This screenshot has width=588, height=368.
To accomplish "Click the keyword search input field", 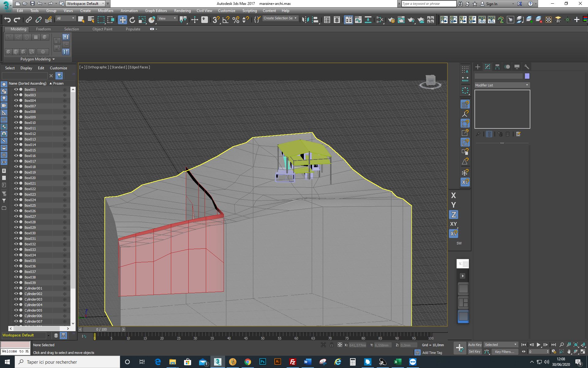I will point(429,4).
